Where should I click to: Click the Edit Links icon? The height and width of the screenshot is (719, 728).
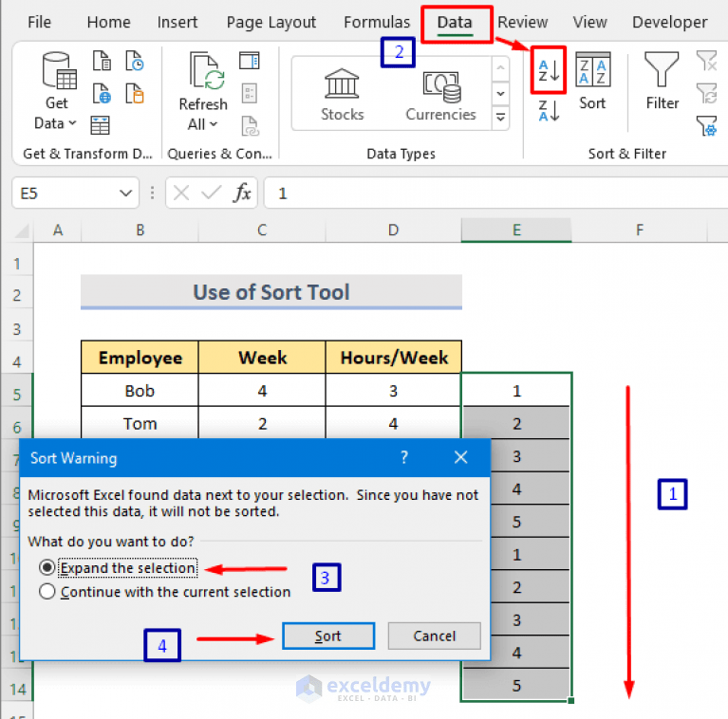coord(251,126)
